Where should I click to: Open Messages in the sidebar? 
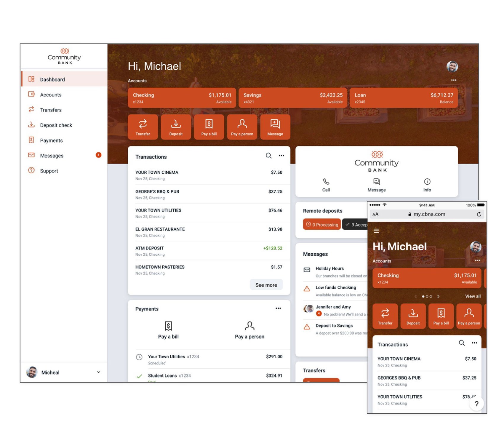[64, 156]
